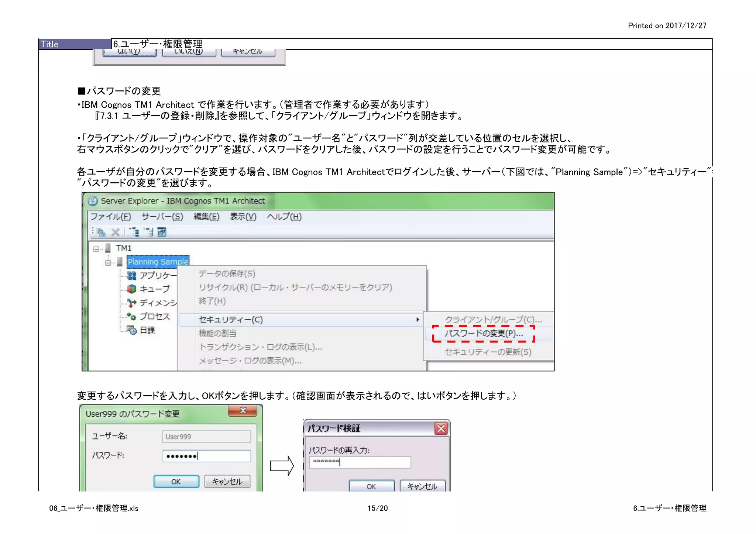The width and height of the screenshot is (756, 534).
Task: Click OK in パスワード検証 dialog
Action: click(x=371, y=486)
